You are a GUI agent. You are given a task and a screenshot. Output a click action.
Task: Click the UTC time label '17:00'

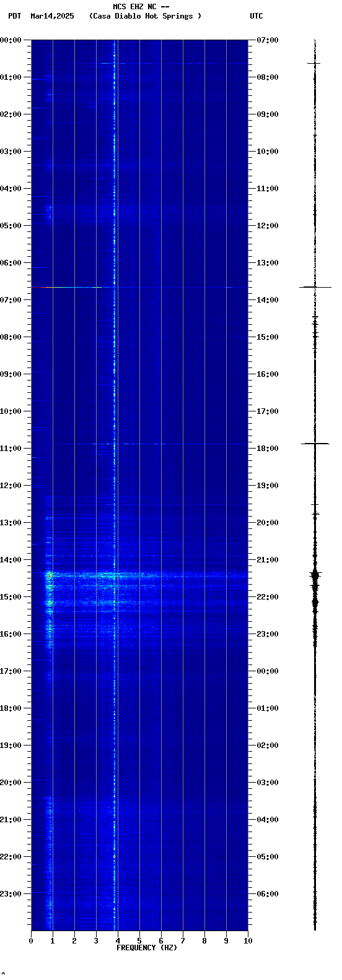[x=268, y=411]
